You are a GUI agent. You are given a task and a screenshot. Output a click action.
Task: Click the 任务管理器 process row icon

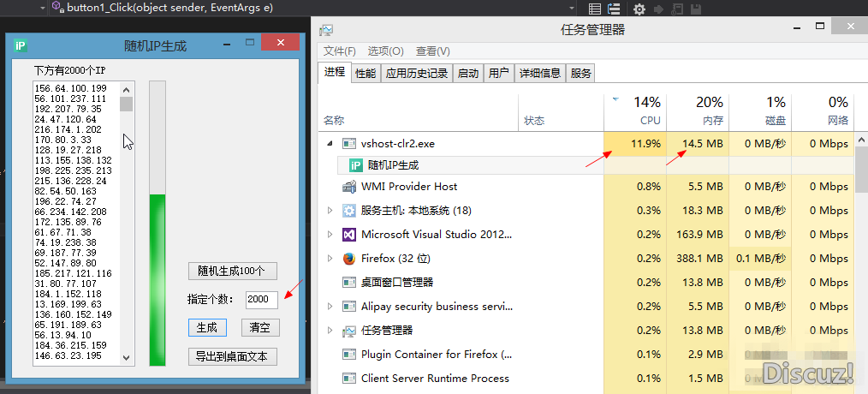point(349,331)
